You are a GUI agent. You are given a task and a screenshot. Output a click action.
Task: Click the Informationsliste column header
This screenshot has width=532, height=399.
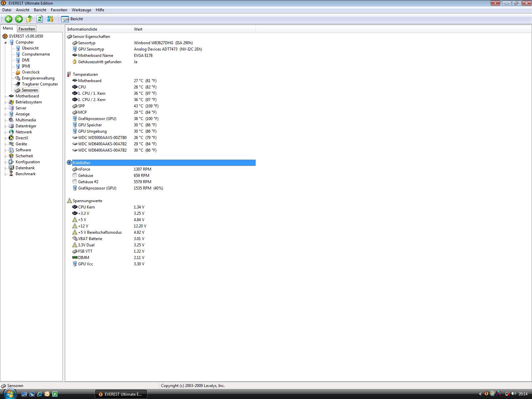99,29
